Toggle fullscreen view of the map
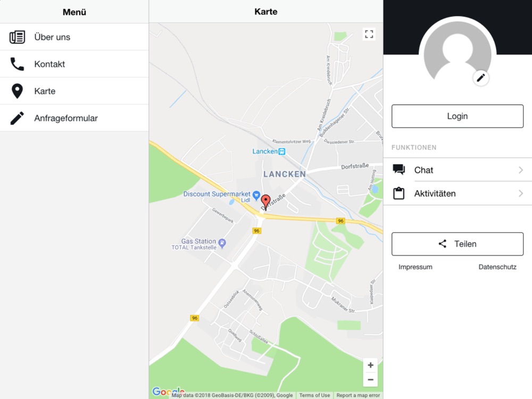Screen dimensions: 532x399 pyautogui.click(x=369, y=34)
